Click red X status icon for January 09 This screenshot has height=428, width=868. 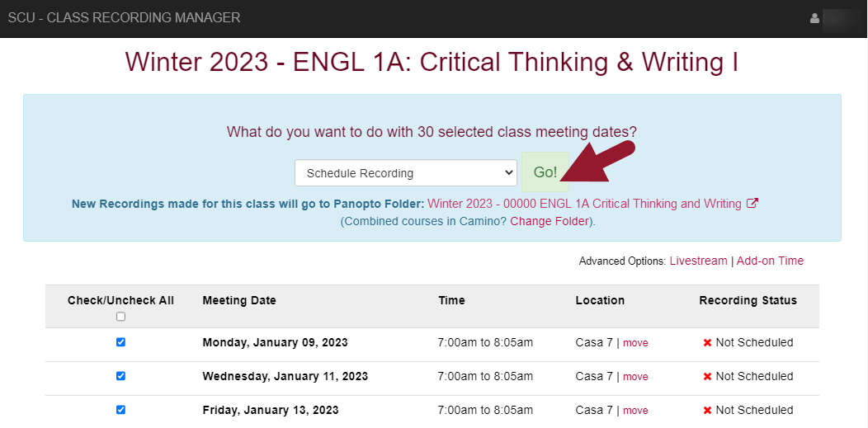coord(707,343)
